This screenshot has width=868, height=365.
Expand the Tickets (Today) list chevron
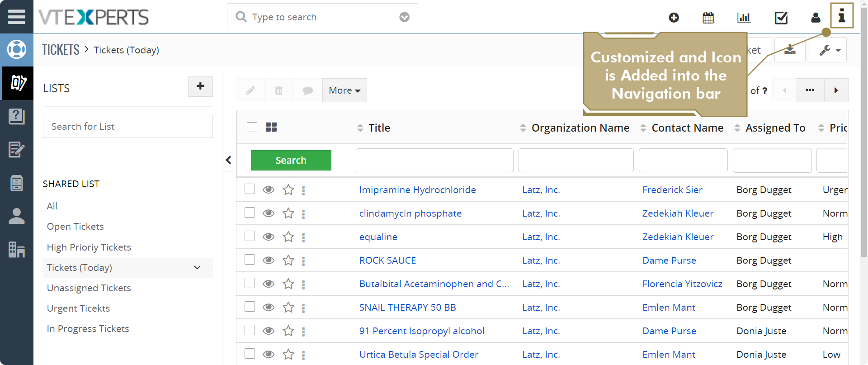click(x=197, y=267)
